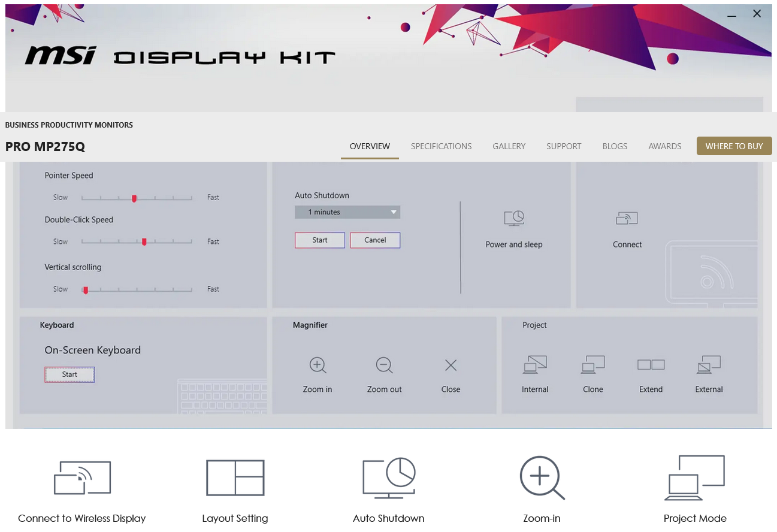Cancel the Auto Shutdown timer

(375, 240)
